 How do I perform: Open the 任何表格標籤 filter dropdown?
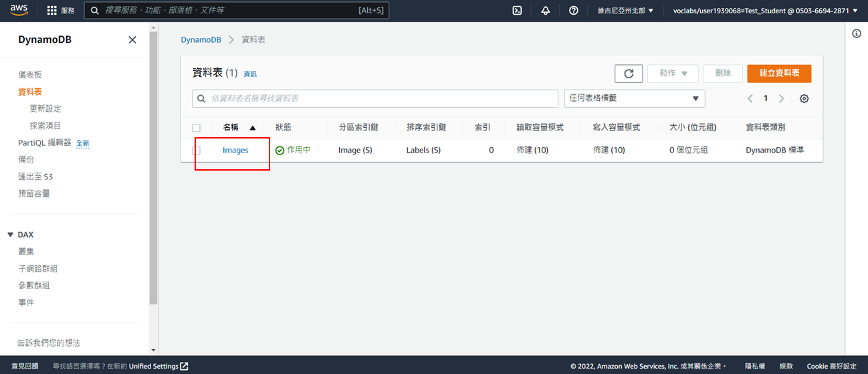pyautogui.click(x=635, y=98)
